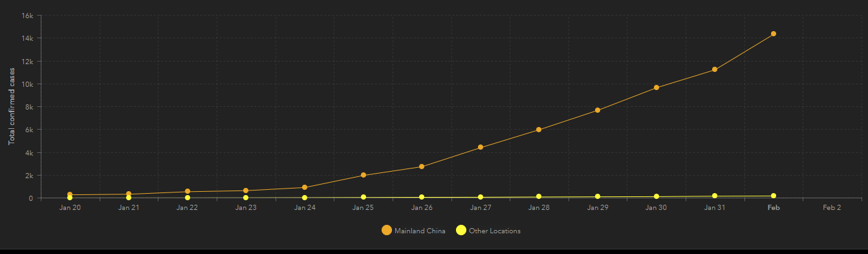Select Other Locations data point on Jan 24

[305, 198]
